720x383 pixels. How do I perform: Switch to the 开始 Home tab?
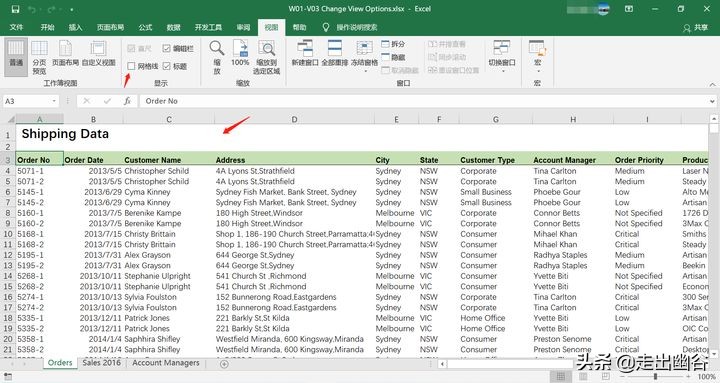point(47,27)
